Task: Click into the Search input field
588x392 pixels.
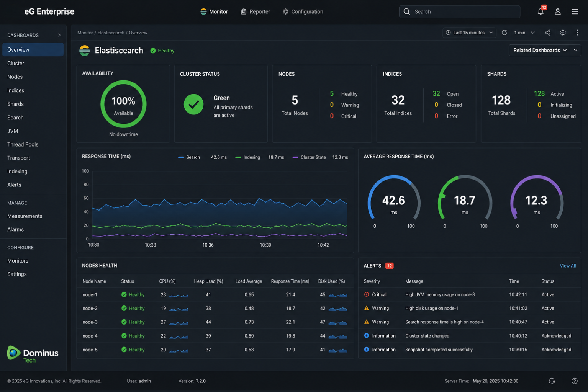Action: [x=460, y=11]
